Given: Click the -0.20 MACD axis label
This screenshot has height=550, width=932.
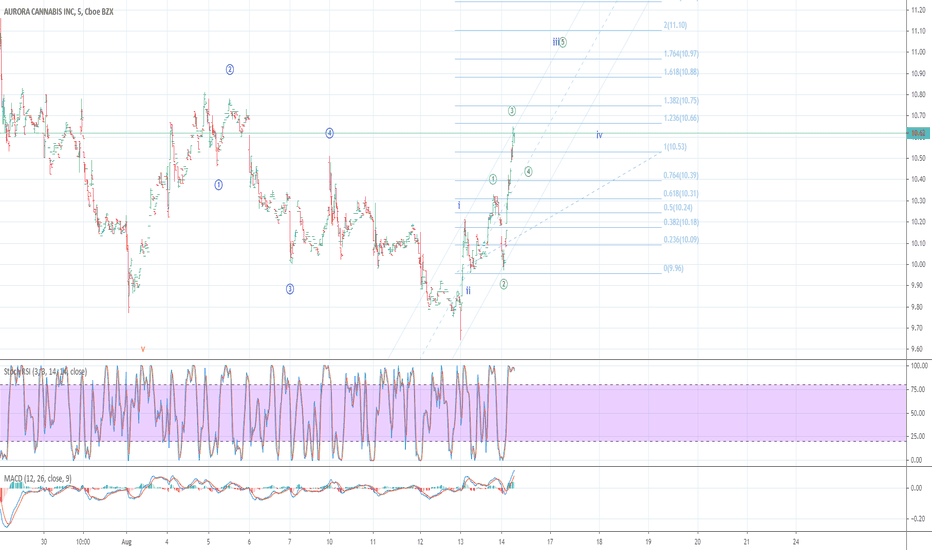Looking at the screenshot, I should coord(918,518).
